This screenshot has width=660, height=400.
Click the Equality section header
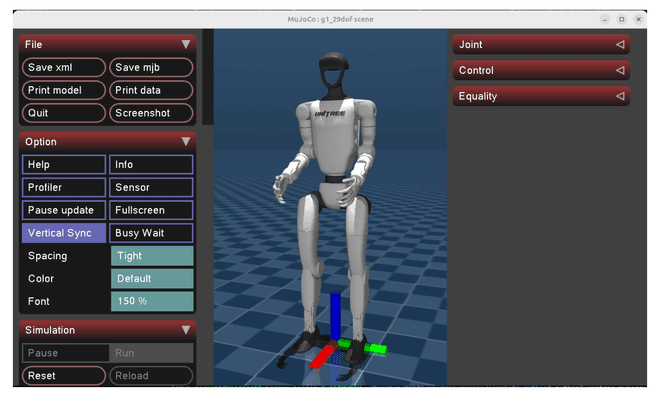tap(541, 96)
